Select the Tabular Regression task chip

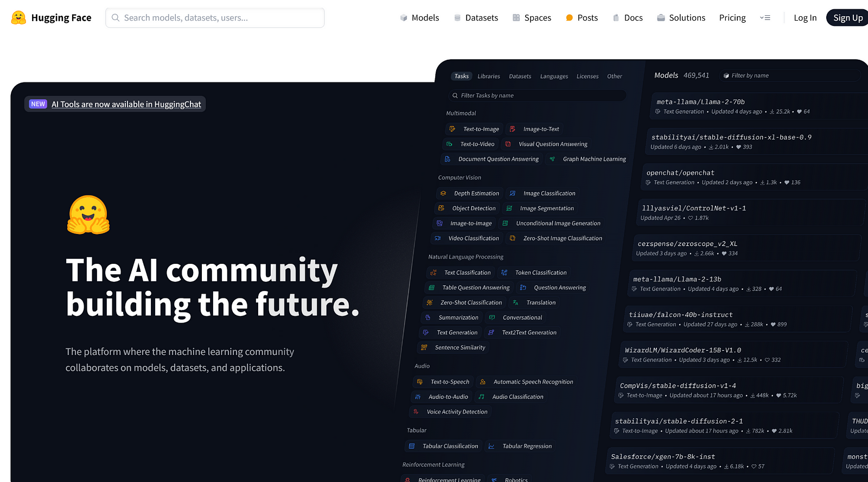click(520, 446)
